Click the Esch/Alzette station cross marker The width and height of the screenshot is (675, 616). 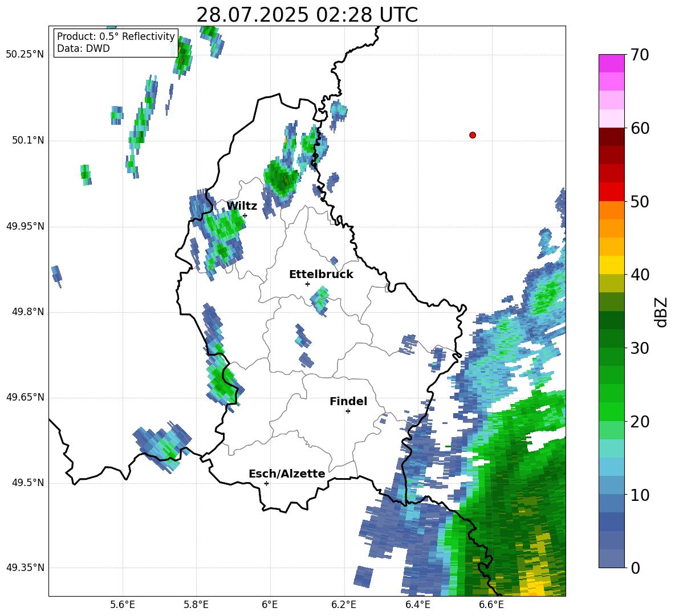coord(266,483)
